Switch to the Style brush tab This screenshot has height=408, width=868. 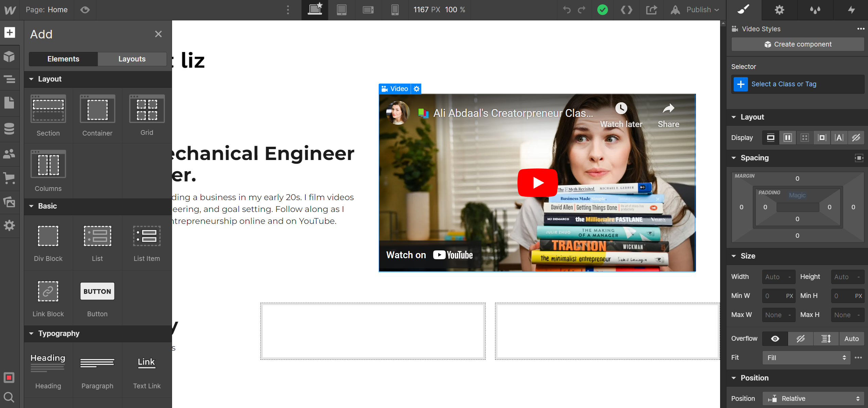[743, 10]
